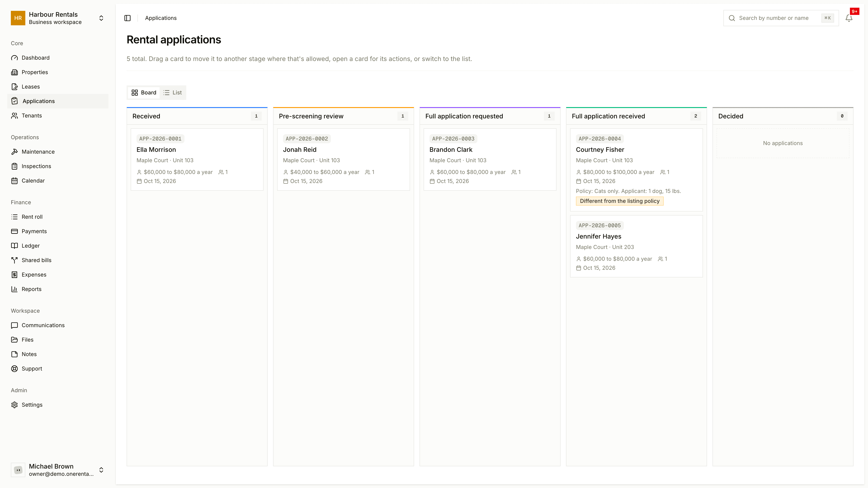868x488 pixels.
Task: Go to Applications in the sidebar
Action: pos(58,101)
